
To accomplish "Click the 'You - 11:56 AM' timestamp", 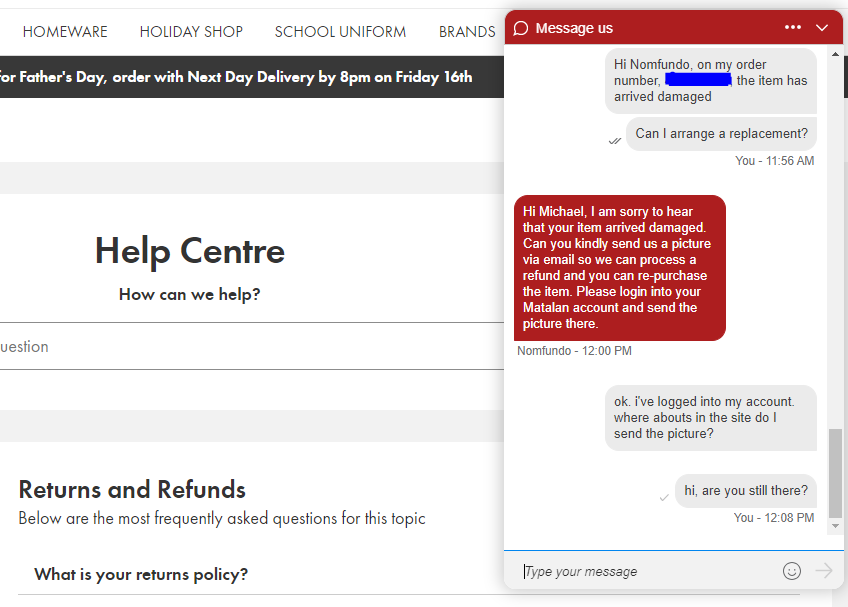I will coord(774,161).
